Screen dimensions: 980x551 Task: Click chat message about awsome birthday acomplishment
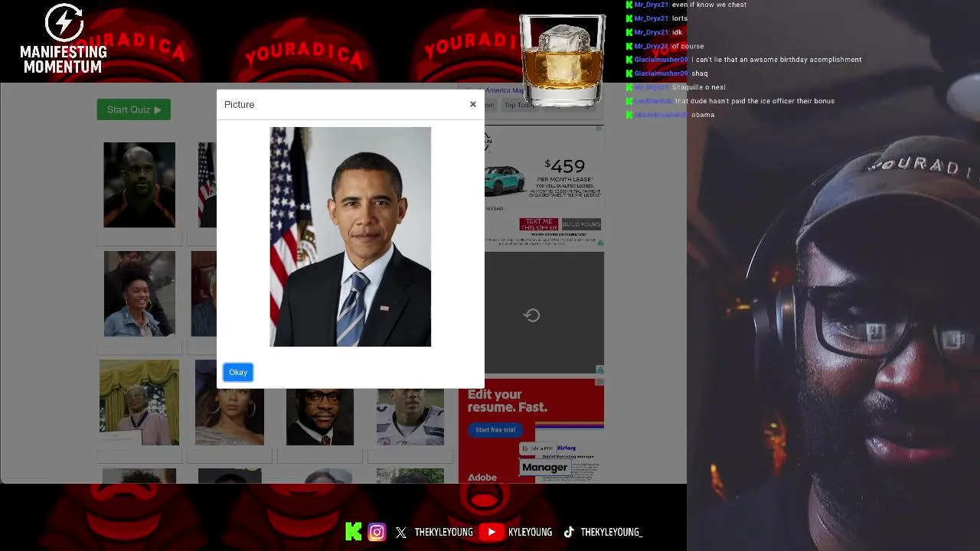[x=776, y=60]
